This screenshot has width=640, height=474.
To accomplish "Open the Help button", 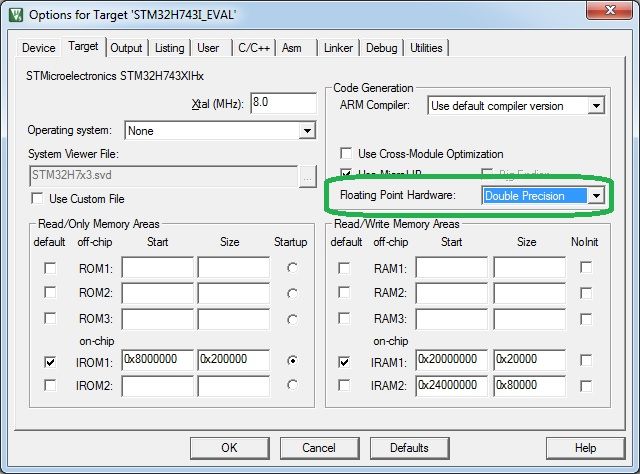I will point(586,448).
